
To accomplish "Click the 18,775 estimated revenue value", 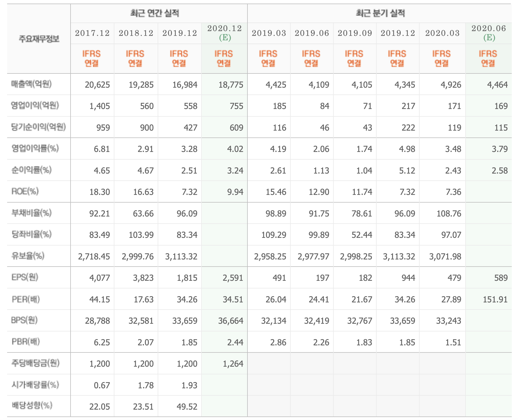I will [x=231, y=85].
